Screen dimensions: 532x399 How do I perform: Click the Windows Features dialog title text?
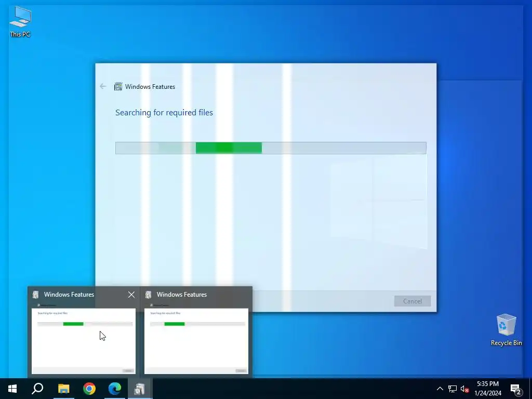pyautogui.click(x=150, y=87)
